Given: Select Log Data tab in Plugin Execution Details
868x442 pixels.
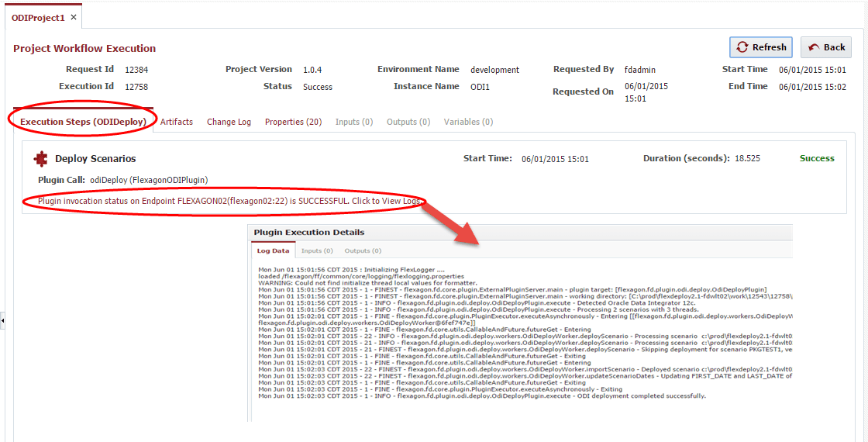Looking at the screenshot, I should pyautogui.click(x=273, y=251).
